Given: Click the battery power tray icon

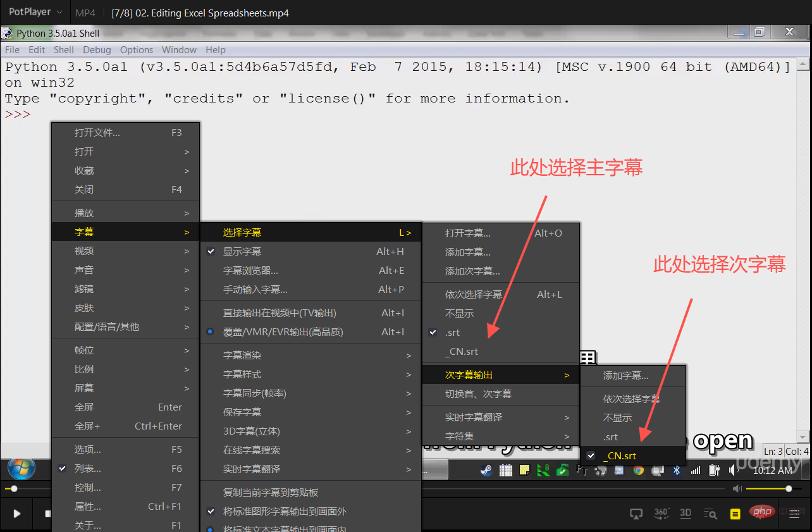Looking at the screenshot, I should click(715, 469).
